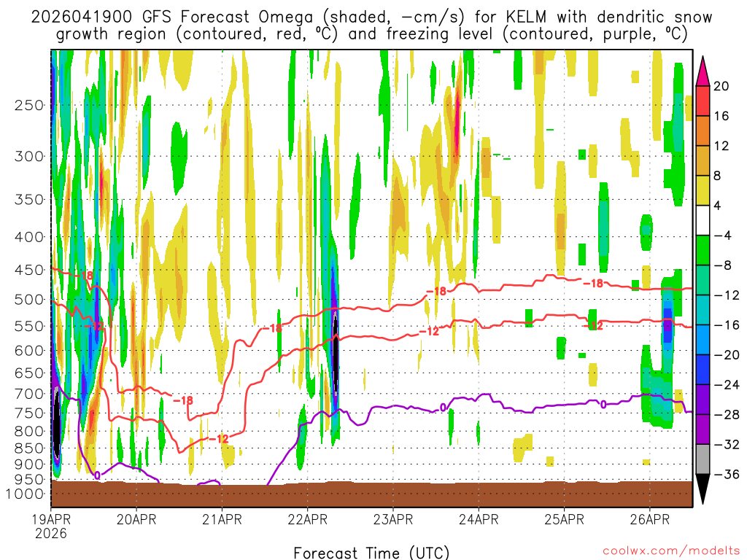Click the -12 contour label near 25APR

[593, 325]
